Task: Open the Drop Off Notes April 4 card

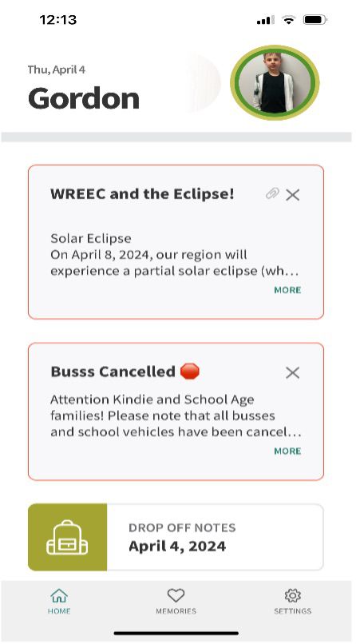Action: point(176,537)
